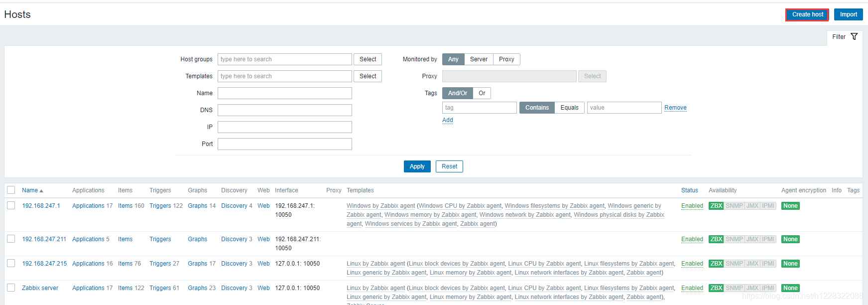Open Discovery 4 for 192.168.247.1
Image resolution: width=868 pixels, height=305 pixels.
tap(234, 206)
